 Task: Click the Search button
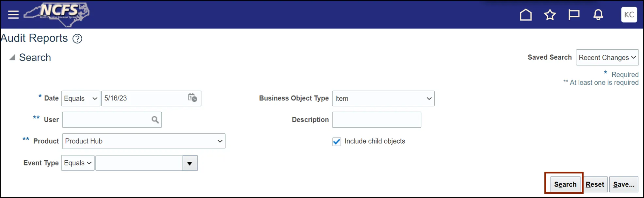click(565, 184)
